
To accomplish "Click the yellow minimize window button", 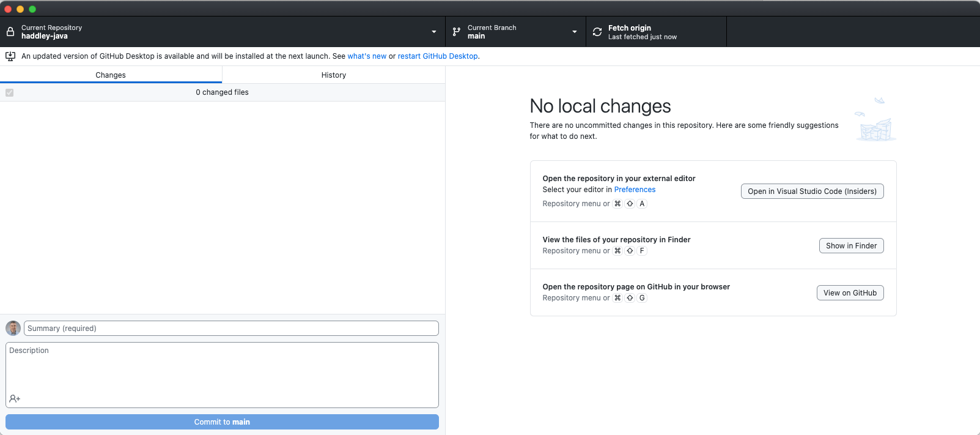I will (20, 9).
